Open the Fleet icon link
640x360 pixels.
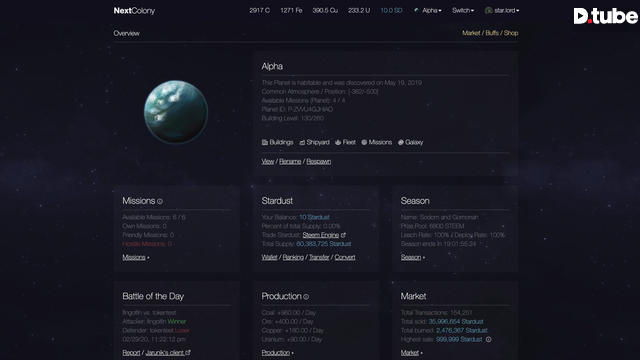345,142
